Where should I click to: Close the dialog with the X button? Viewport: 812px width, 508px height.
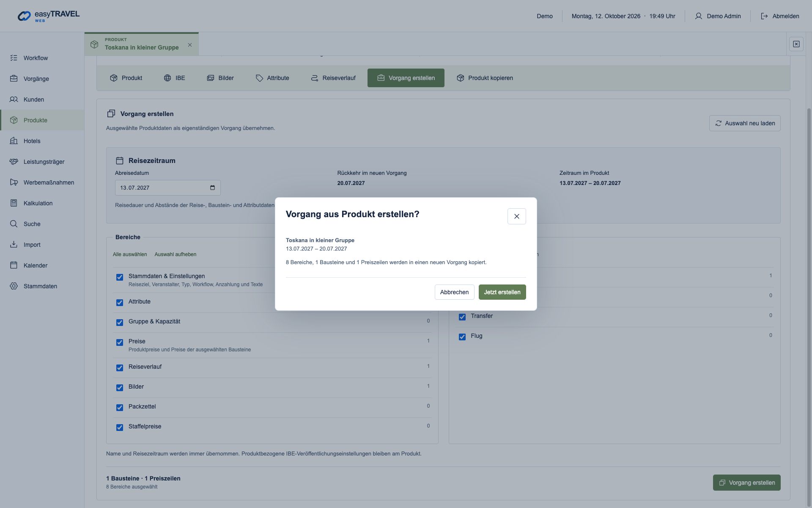click(516, 216)
